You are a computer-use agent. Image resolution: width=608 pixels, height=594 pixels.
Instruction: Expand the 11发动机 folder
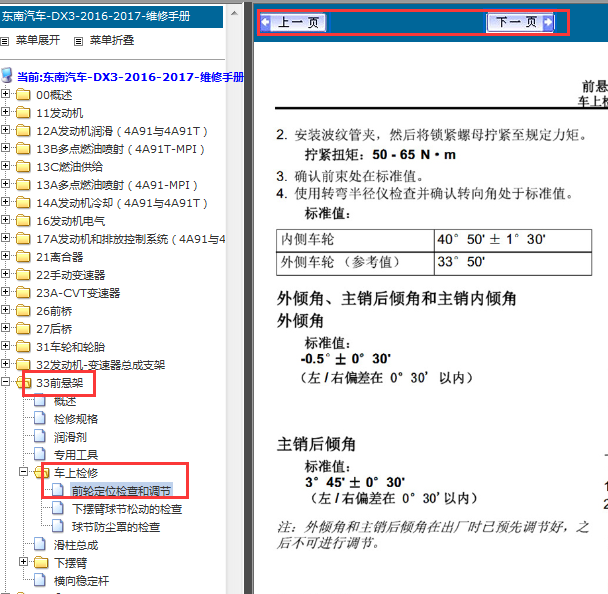[x=5, y=112]
